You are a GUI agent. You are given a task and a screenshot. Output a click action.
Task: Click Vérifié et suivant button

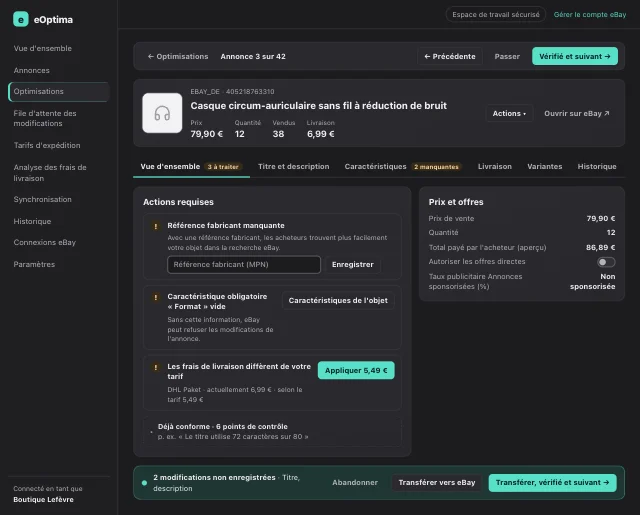click(x=575, y=56)
